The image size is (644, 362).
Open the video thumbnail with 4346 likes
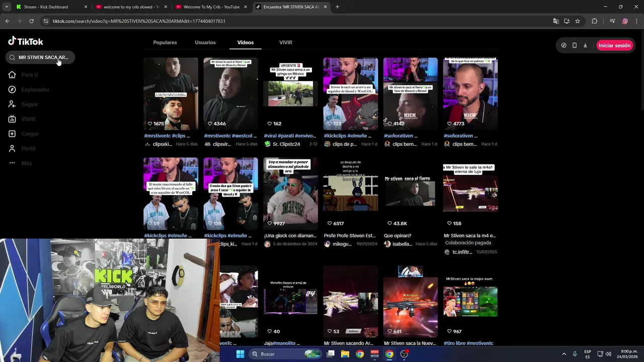click(x=231, y=94)
